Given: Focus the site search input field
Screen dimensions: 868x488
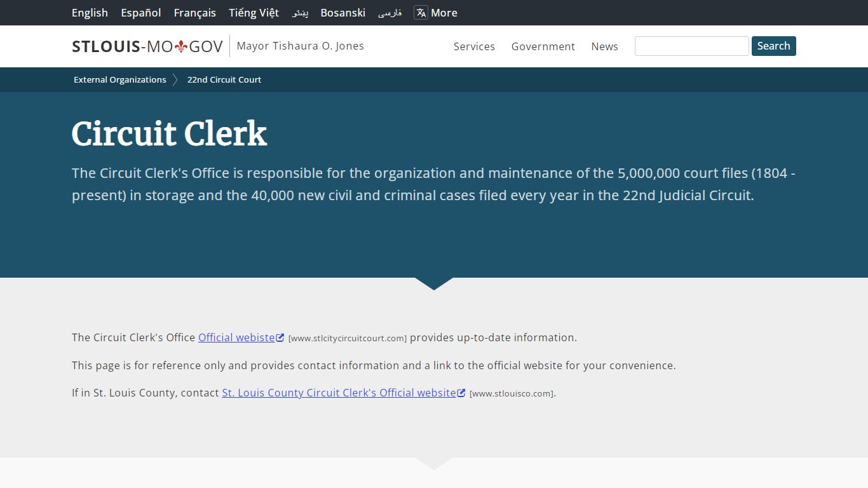Looking at the screenshot, I should pyautogui.click(x=692, y=46).
